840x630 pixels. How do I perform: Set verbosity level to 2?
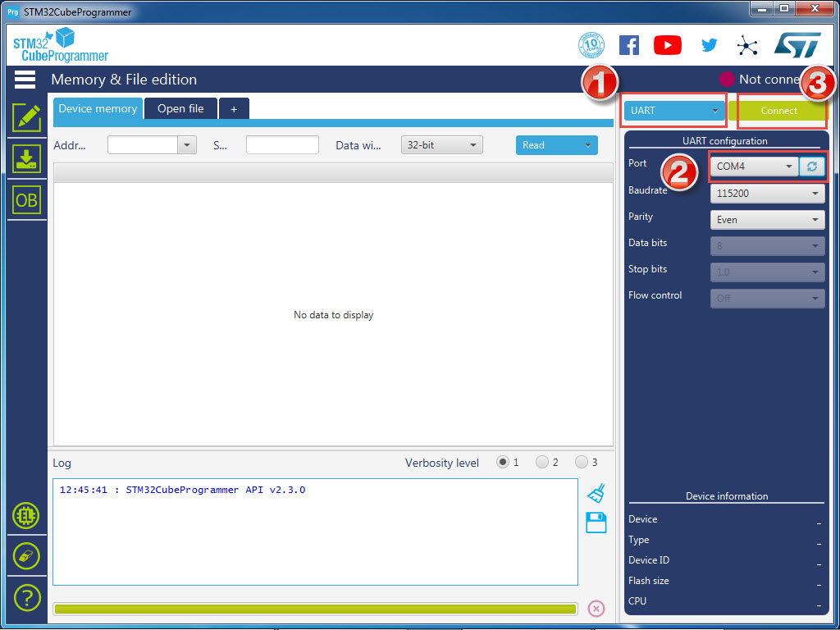542,463
